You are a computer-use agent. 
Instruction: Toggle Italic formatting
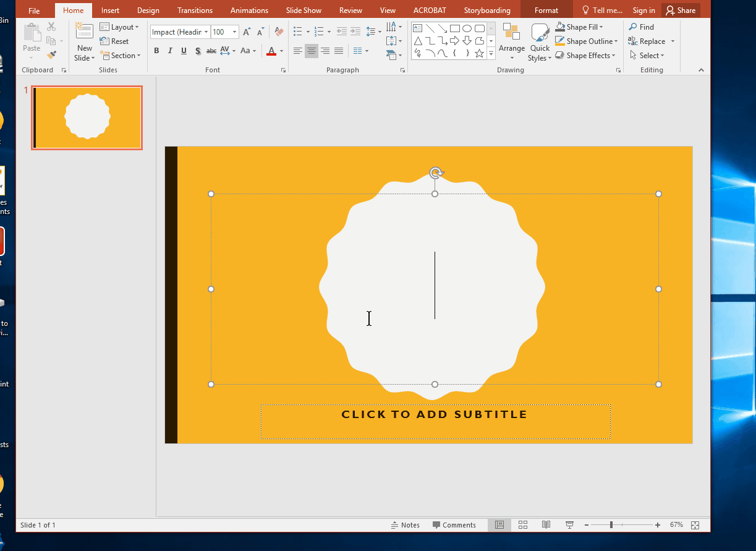click(170, 51)
